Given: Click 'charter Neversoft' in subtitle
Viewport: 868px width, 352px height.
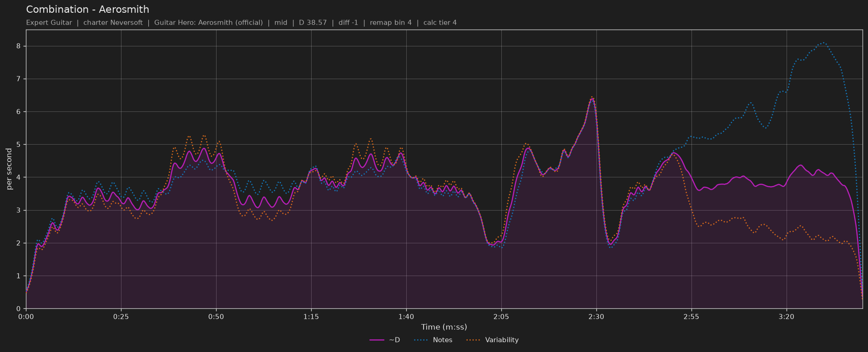Looking at the screenshot, I should 113,23.
